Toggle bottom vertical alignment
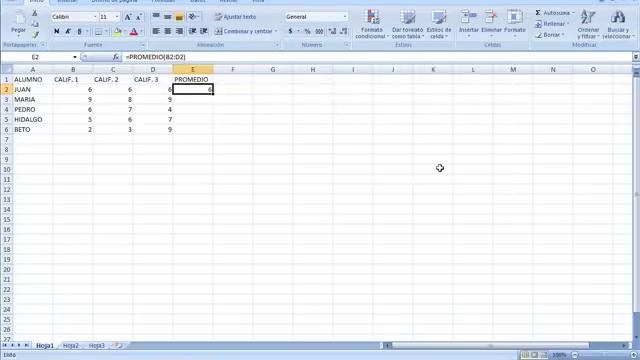640x360 pixels. 179,16
